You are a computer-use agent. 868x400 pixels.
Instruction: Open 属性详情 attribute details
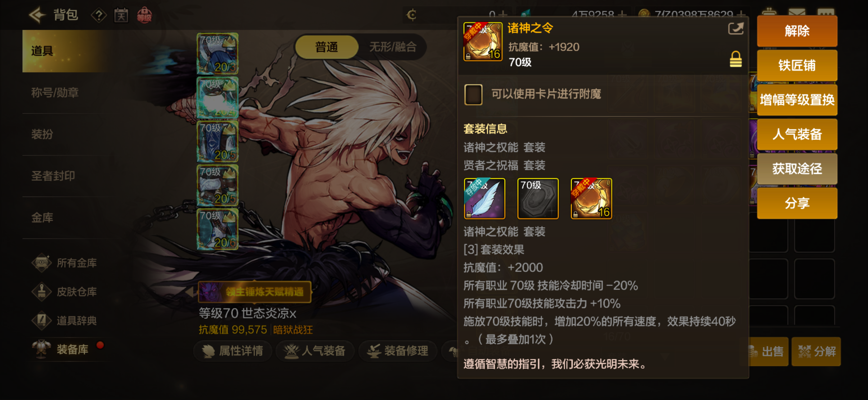click(232, 351)
